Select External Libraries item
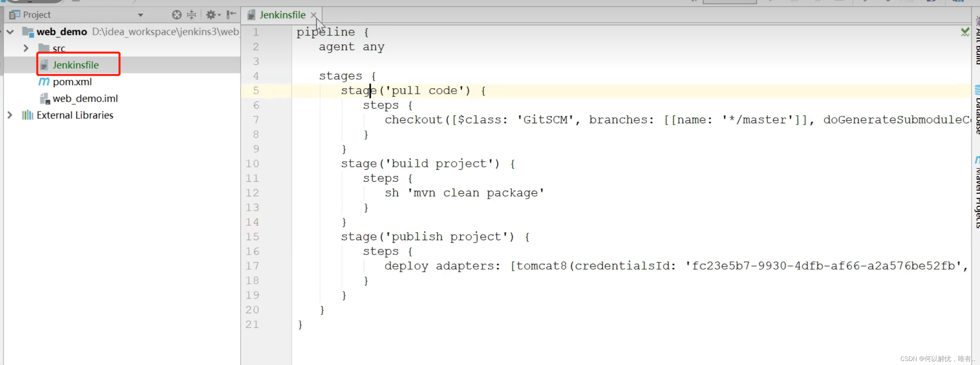 click(x=75, y=115)
